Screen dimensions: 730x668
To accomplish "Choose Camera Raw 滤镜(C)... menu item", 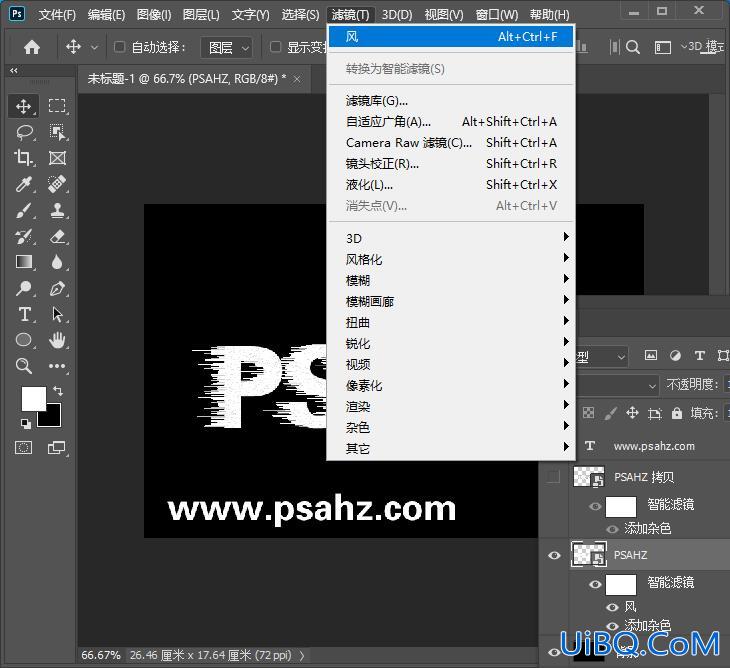I will pyautogui.click(x=451, y=142).
